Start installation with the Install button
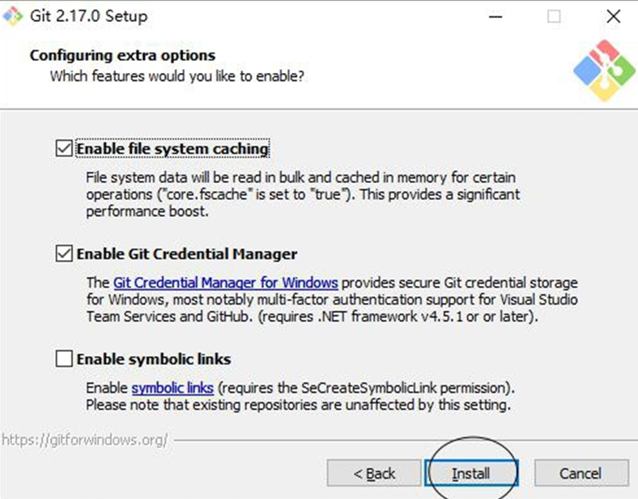The height and width of the screenshot is (499, 638). [x=471, y=473]
